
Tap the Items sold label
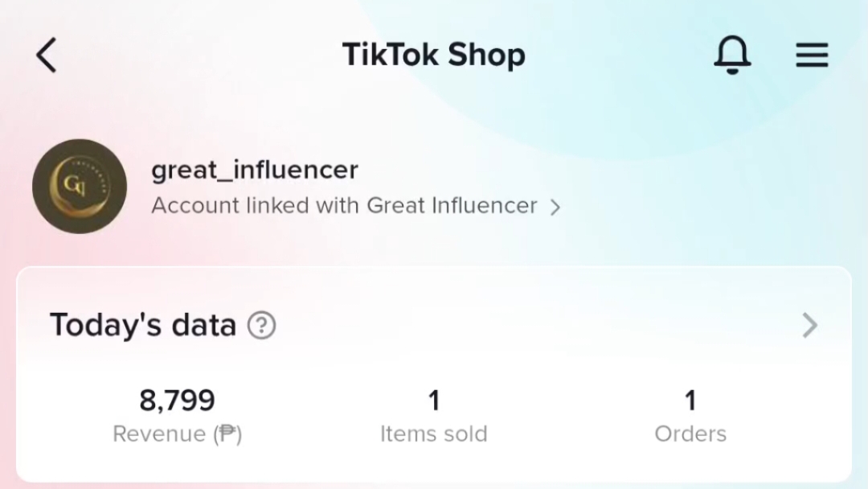click(x=433, y=434)
